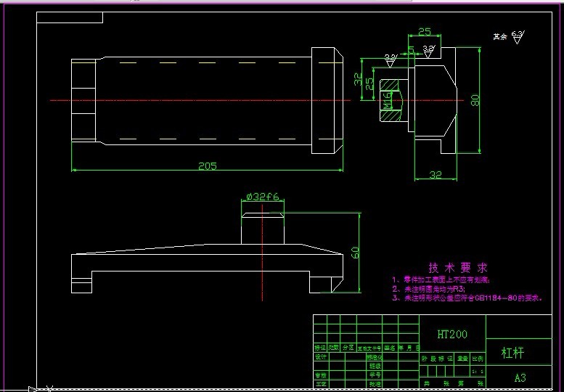The image size is (564, 392).
Task: Pick the 80 vertical dimension in side view
Action: [475, 100]
